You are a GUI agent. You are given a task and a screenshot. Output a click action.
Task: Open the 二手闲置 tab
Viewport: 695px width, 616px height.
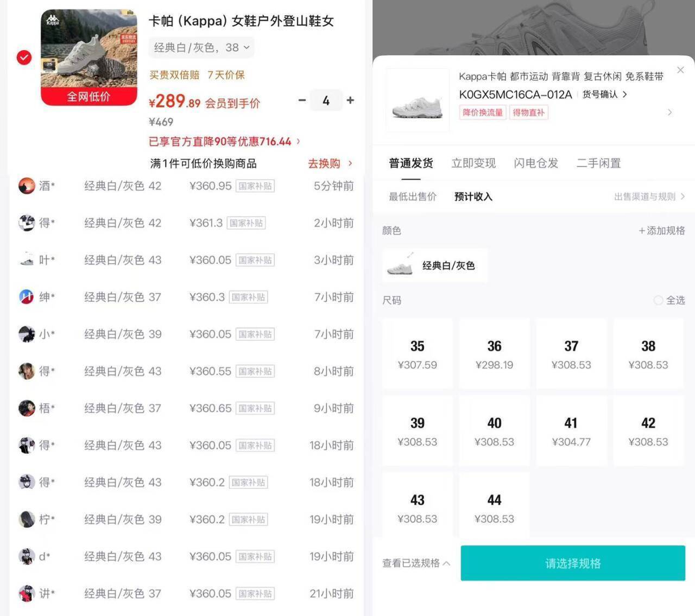tap(598, 163)
